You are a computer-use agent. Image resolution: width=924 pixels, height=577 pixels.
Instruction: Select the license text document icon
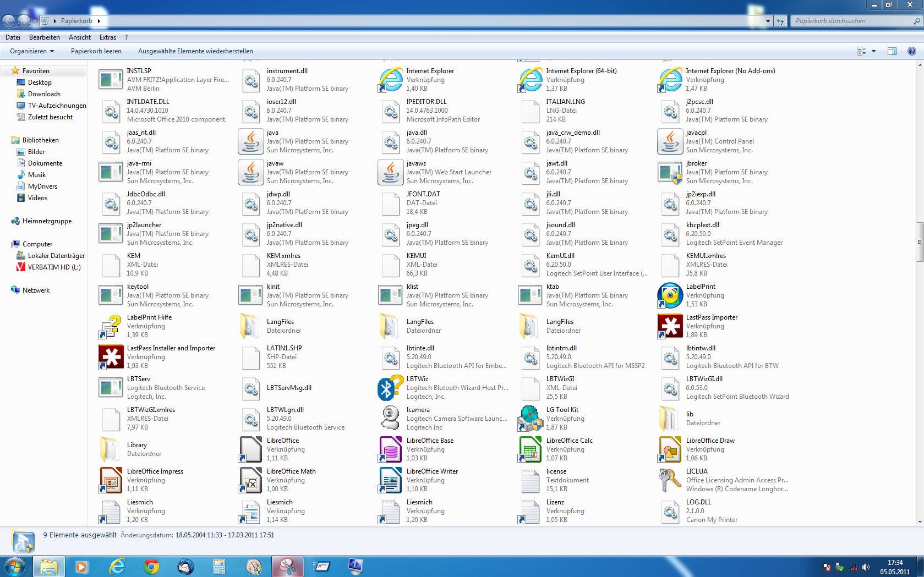tap(530, 480)
